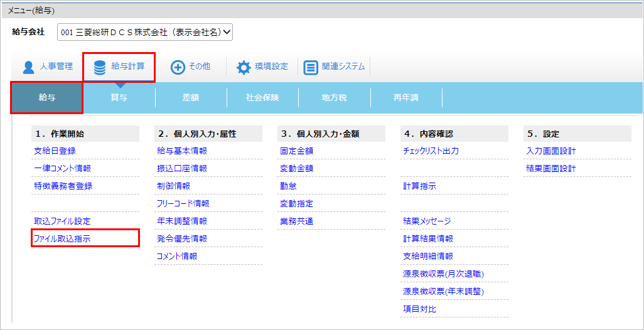Open the 勤怠 link
This screenshot has height=330, width=644.
(x=288, y=186)
